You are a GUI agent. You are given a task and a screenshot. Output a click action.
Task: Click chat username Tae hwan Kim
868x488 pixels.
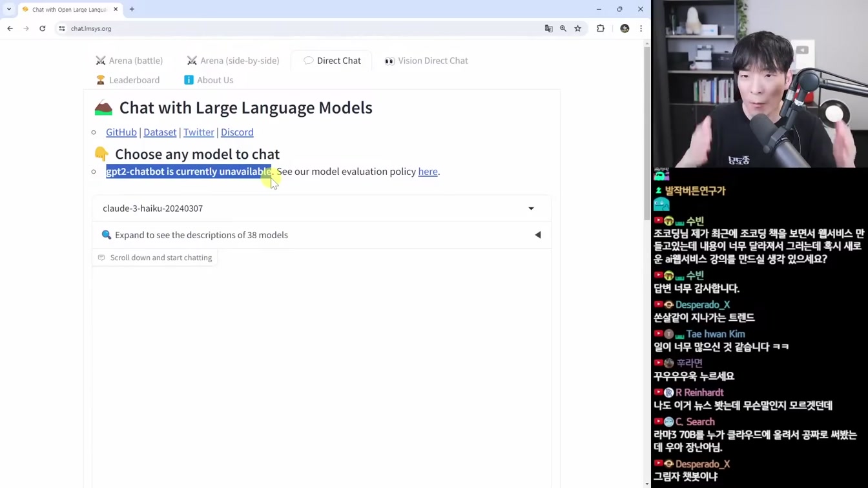[716, 334]
